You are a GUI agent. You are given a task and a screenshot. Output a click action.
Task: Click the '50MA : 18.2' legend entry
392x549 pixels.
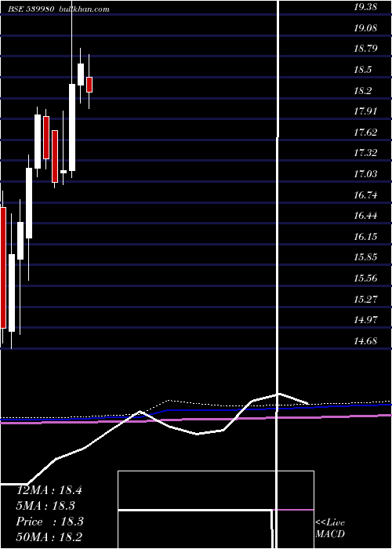click(49, 536)
